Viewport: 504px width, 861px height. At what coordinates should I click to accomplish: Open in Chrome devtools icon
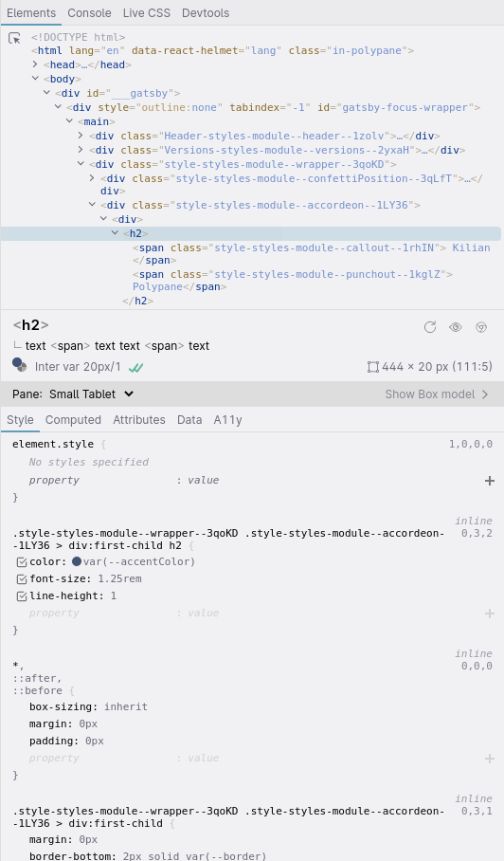[481, 327]
